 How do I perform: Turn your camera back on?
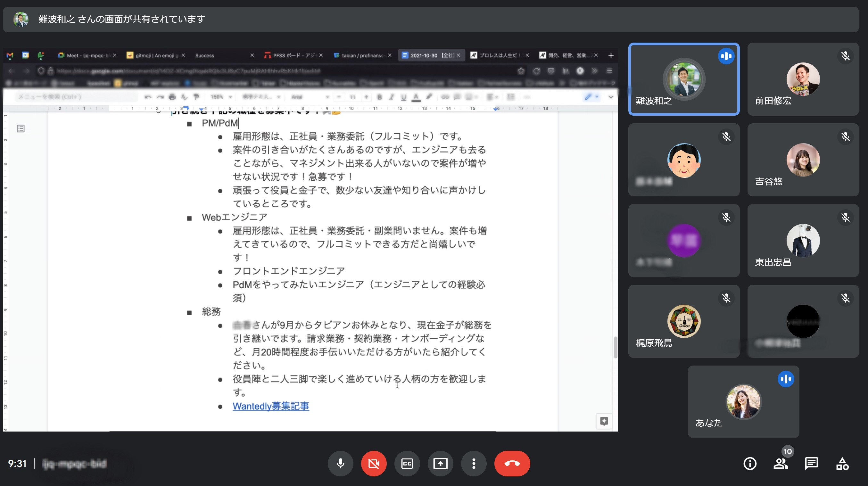click(x=374, y=464)
